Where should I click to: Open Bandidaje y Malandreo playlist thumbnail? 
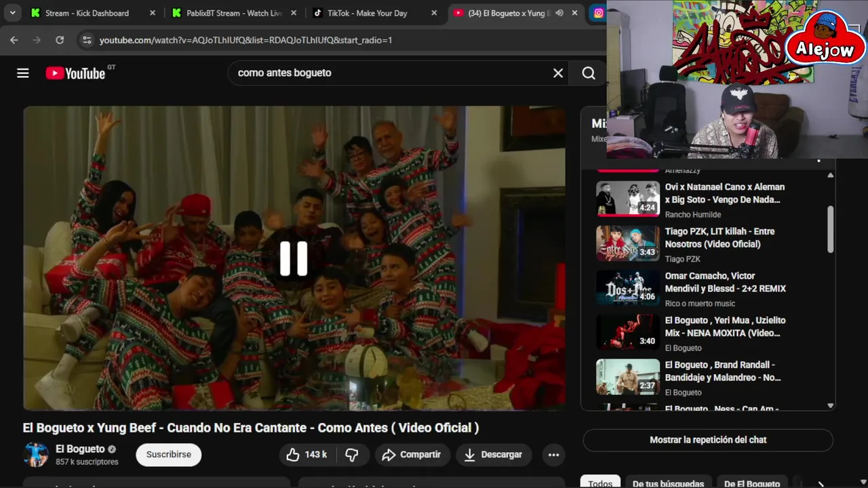(628, 376)
